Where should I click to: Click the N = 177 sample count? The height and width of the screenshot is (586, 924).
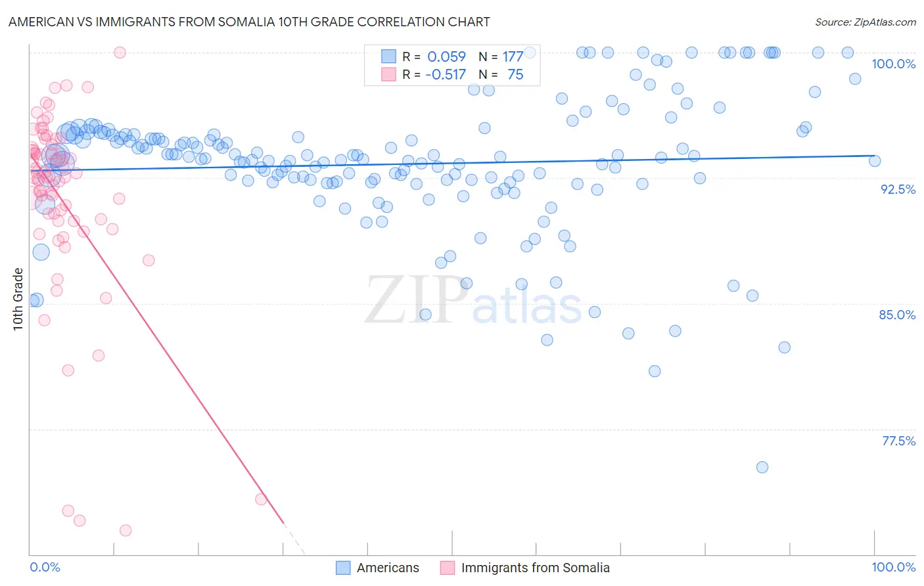501,56
